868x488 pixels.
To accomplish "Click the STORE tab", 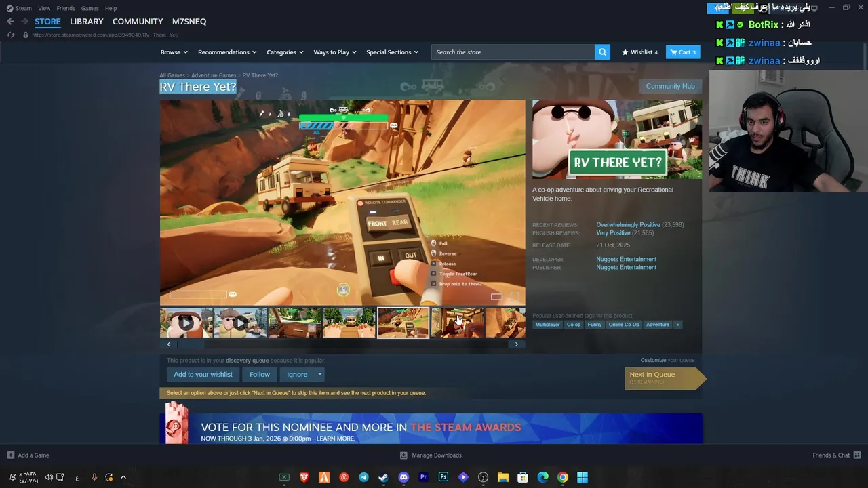I will (x=47, y=22).
